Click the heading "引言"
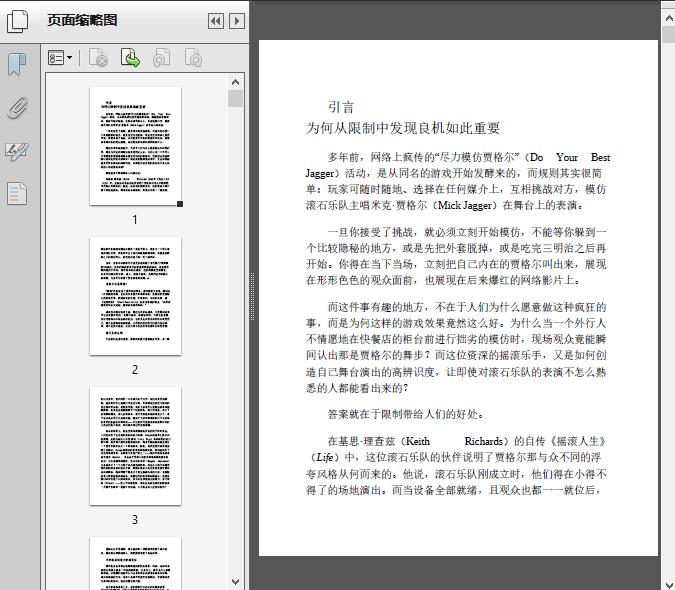Viewport: 675px width, 590px height. coord(341,107)
